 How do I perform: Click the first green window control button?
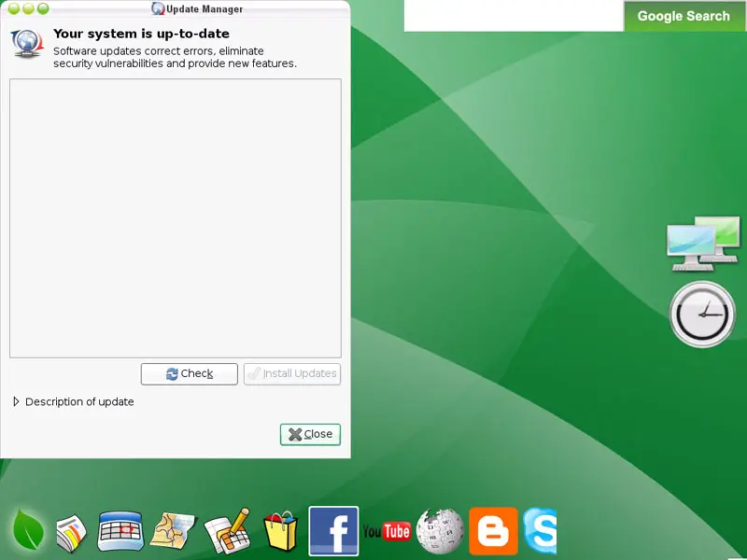14,8
